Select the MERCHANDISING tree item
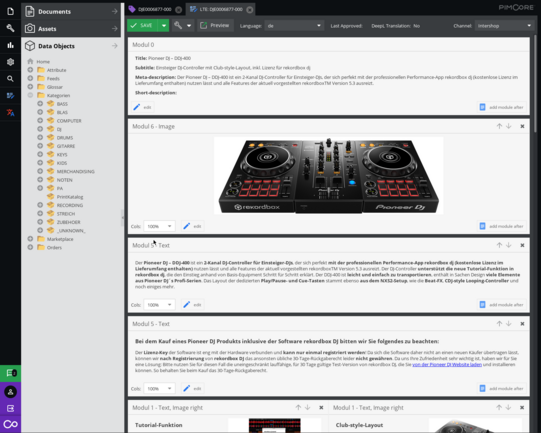 tap(76, 171)
